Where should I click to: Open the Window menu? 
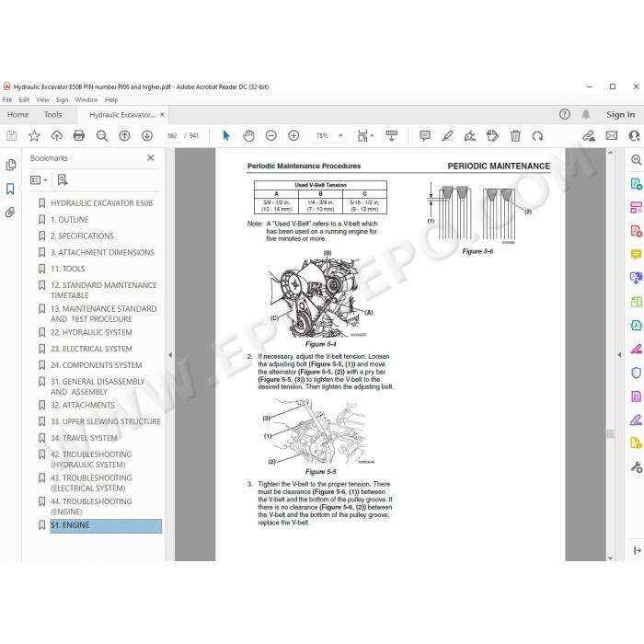pos(86,99)
